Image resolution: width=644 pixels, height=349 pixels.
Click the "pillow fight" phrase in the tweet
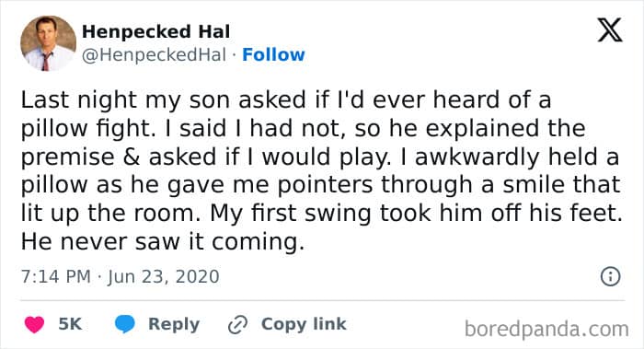[x=86, y=129]
